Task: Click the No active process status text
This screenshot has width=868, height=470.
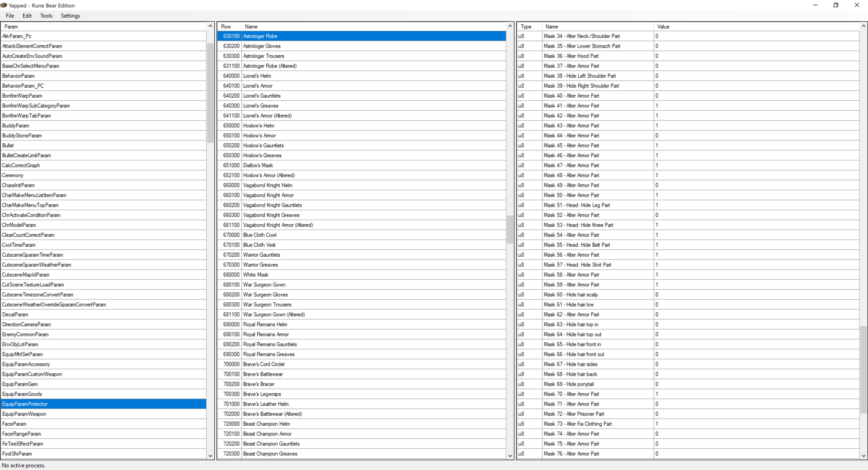Action: [x=24, y=465]
